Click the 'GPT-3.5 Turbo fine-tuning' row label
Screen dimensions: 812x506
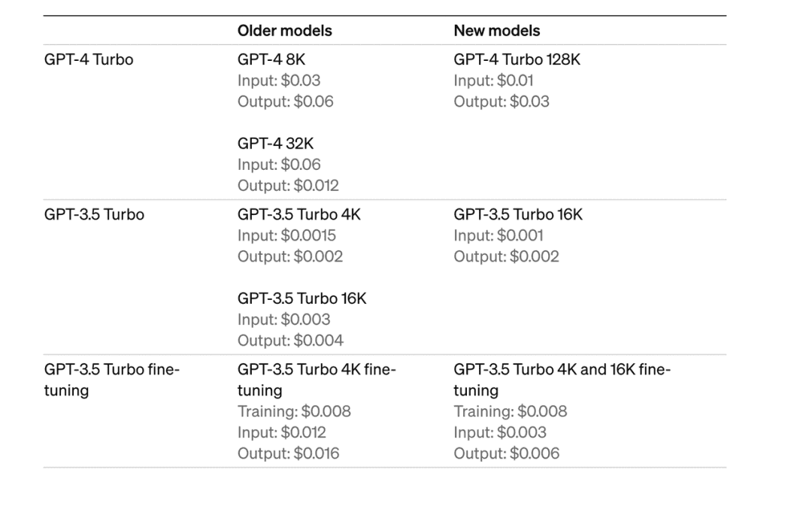pos(111,380)
